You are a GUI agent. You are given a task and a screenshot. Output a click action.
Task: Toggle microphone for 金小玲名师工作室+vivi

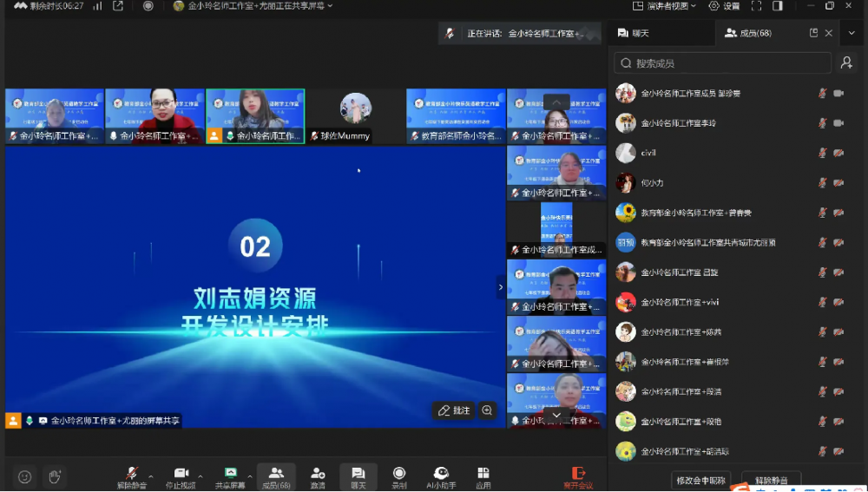point(823,302)
